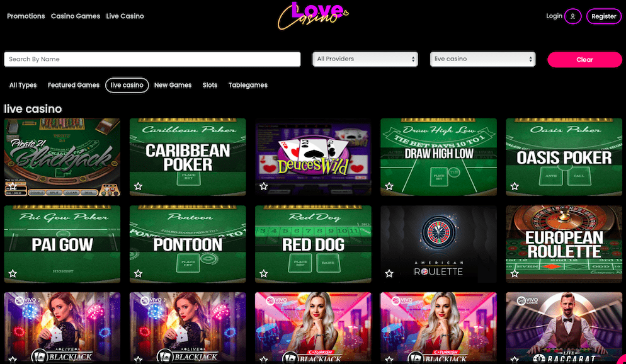Toggle favorite star on Pai Gow tile
This screenshot has height=364, width=626.
tap(13, 273)
